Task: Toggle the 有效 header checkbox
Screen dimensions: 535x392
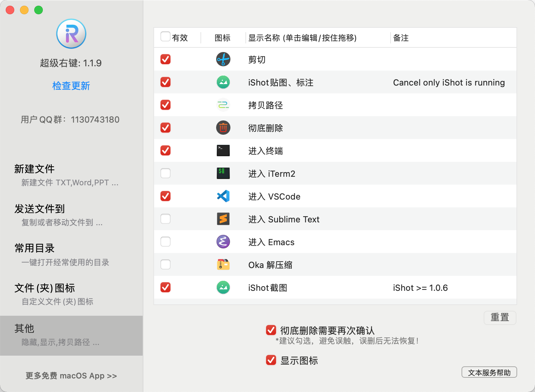Action: point(165,37)
